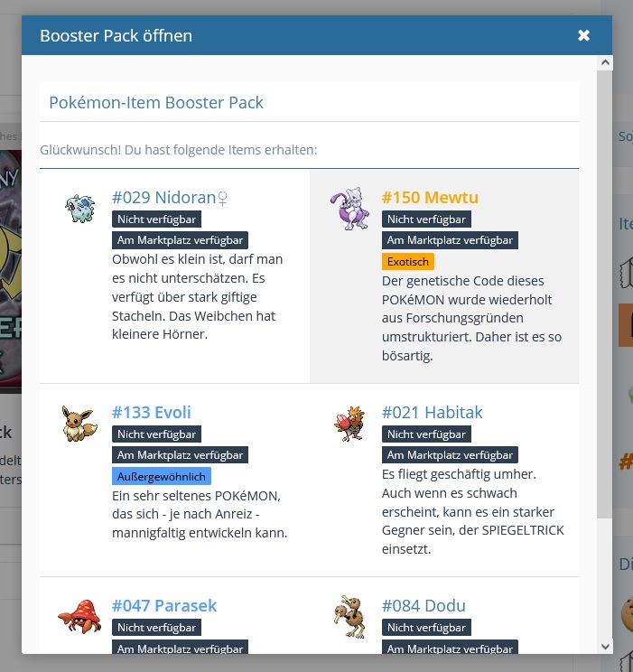Click Evoli's 'Nicht verfügbar' badge

pos(156,434)
